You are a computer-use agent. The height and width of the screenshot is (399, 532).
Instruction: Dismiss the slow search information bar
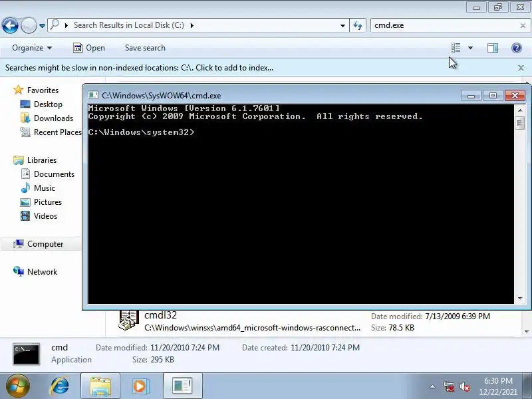[521, 68]
